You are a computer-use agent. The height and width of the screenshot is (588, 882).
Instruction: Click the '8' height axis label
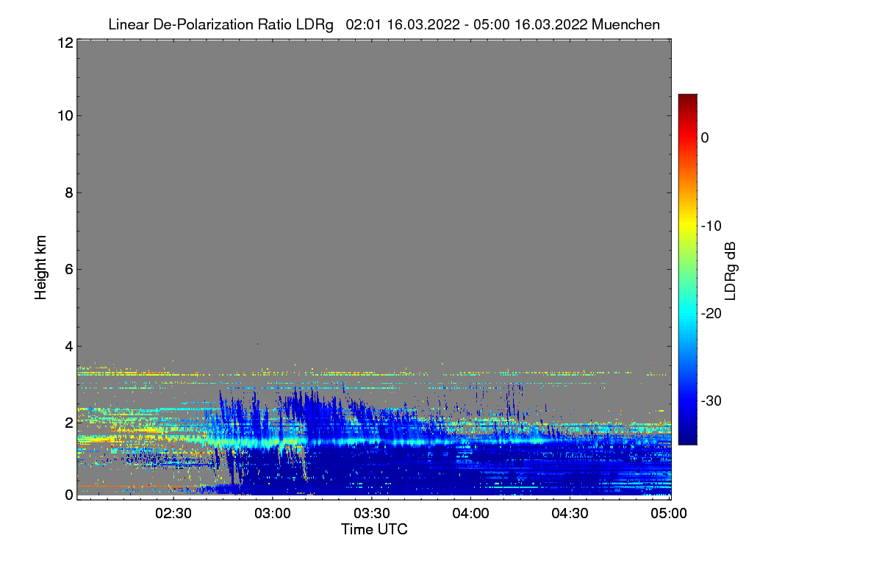[68, 193]
